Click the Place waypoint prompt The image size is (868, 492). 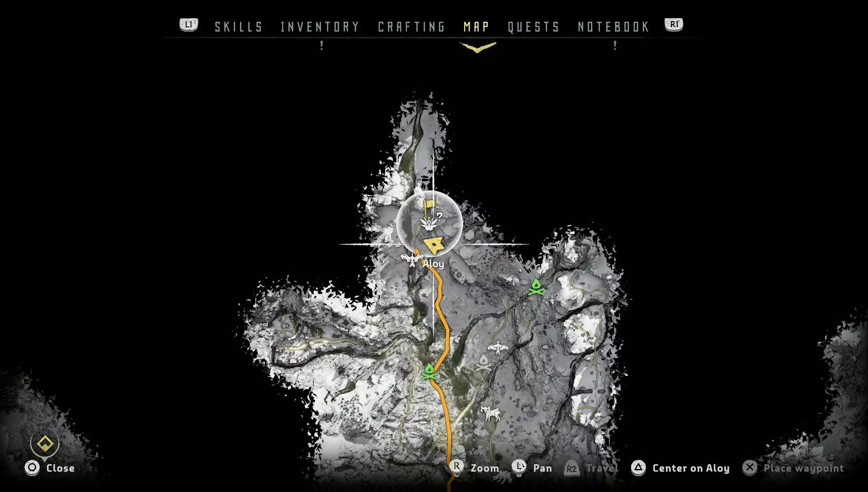pyautogui.click(x=793, y=468)
